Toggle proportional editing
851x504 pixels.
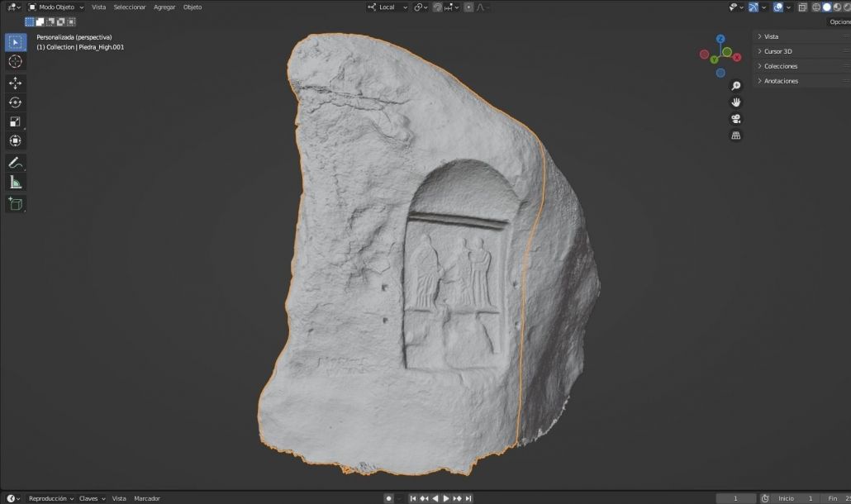pos(468,7)
